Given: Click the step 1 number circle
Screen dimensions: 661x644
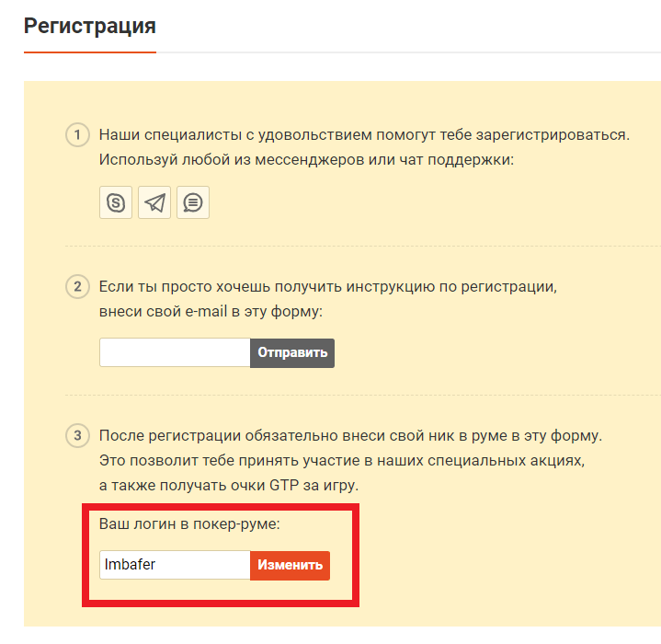Looking at the screenshot, I should (77, 135).
